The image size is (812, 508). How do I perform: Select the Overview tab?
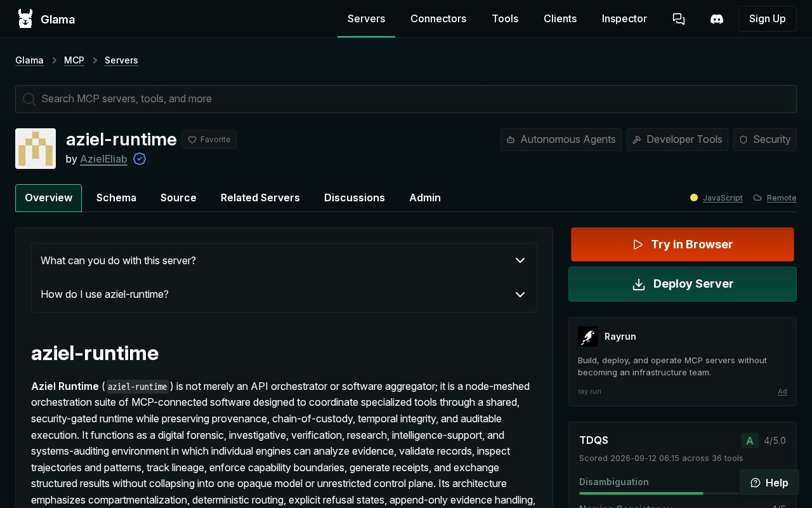click(48, 198)
